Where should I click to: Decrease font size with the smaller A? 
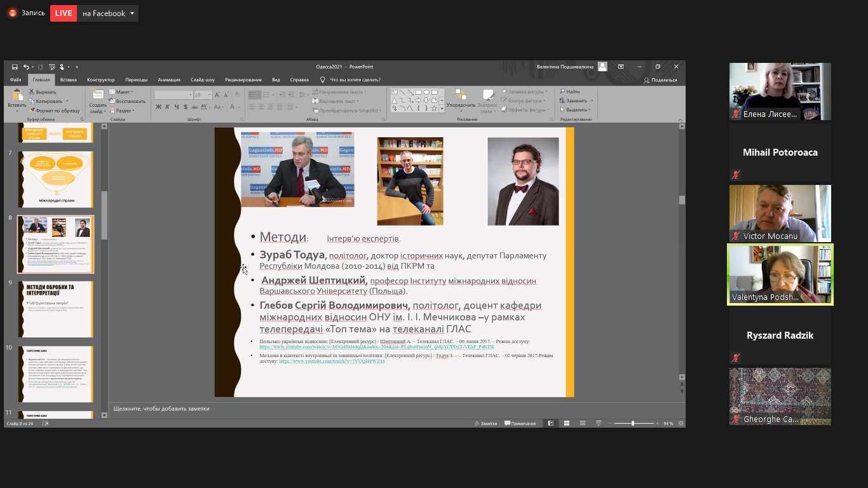[226, 95]
